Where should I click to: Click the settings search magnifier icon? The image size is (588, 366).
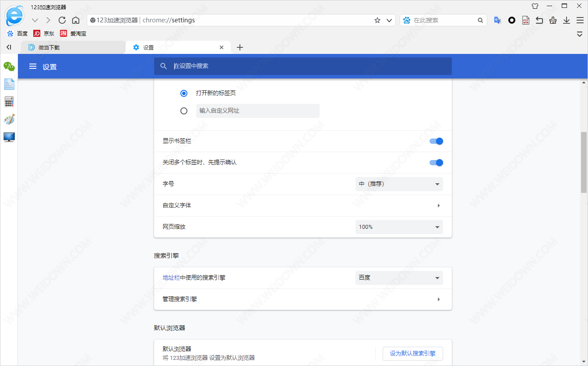click(164, 66)
